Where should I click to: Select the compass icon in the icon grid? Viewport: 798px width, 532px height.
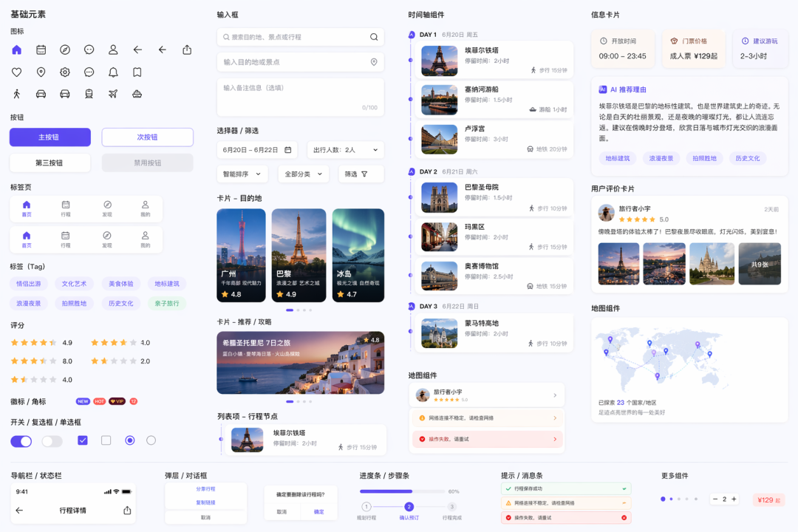[x=64, y=50]
